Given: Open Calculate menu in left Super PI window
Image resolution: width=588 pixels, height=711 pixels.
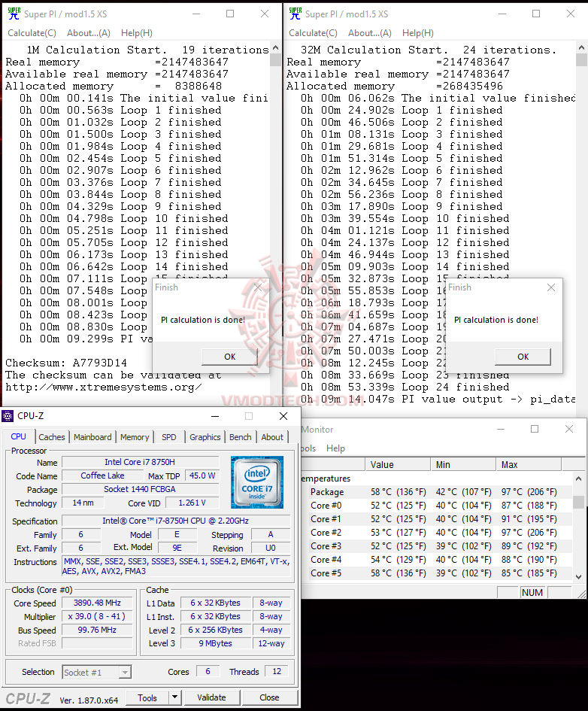Looking at the screenshot, I should 32,33.
